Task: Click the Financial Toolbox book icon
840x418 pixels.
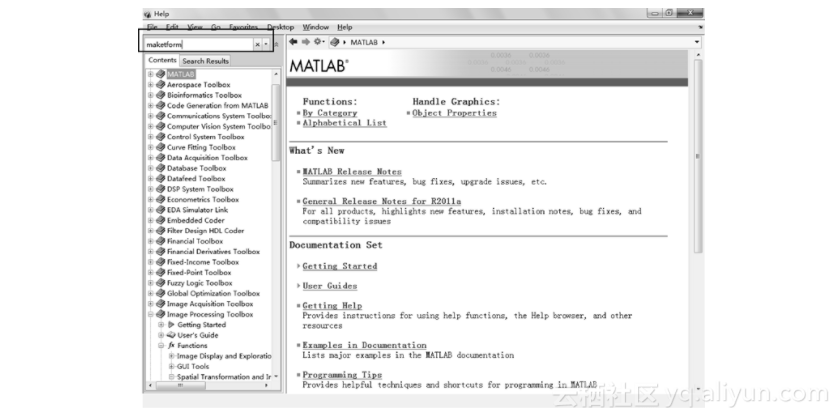Action: pyautogui.click(x=161, y=241)
